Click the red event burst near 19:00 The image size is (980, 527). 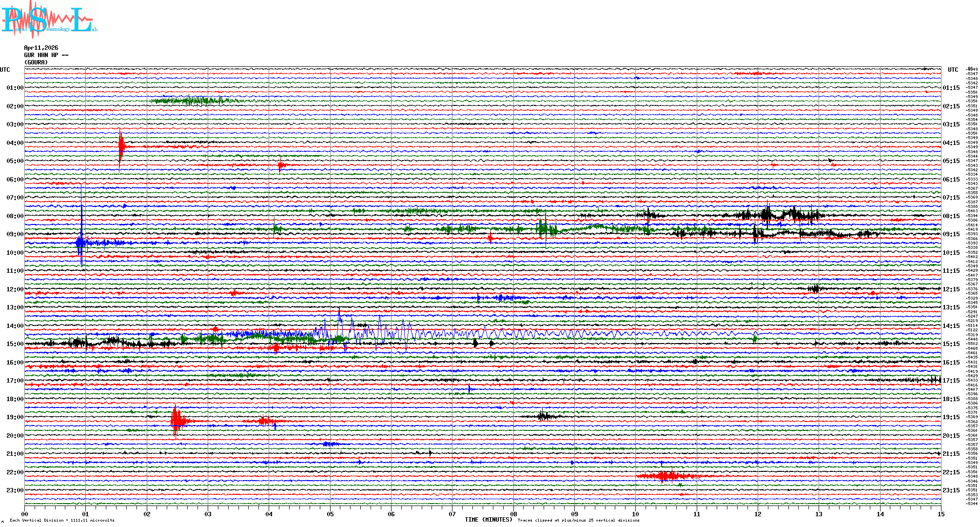[176, 421]
